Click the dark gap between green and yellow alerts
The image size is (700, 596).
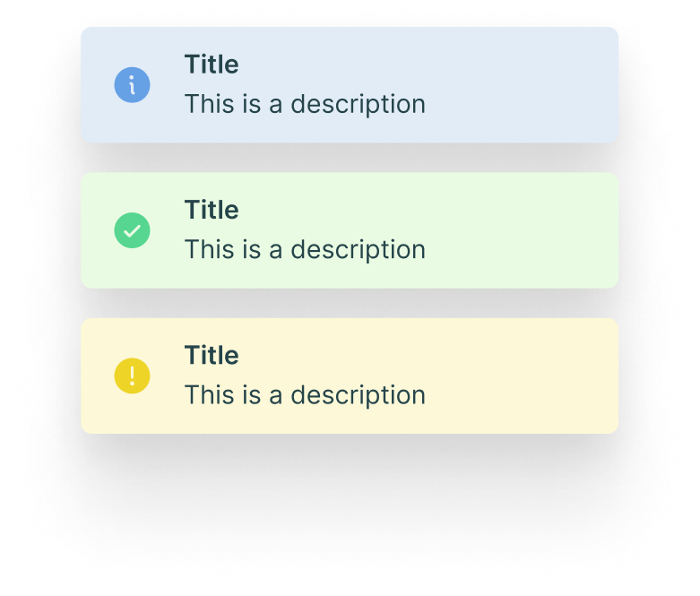tap(350, 303)
